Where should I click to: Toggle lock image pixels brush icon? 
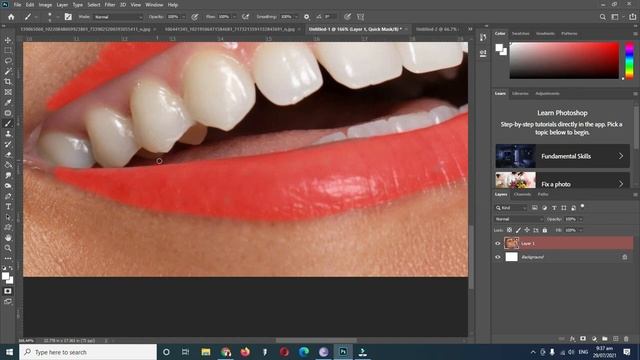(x=518, y=230)
